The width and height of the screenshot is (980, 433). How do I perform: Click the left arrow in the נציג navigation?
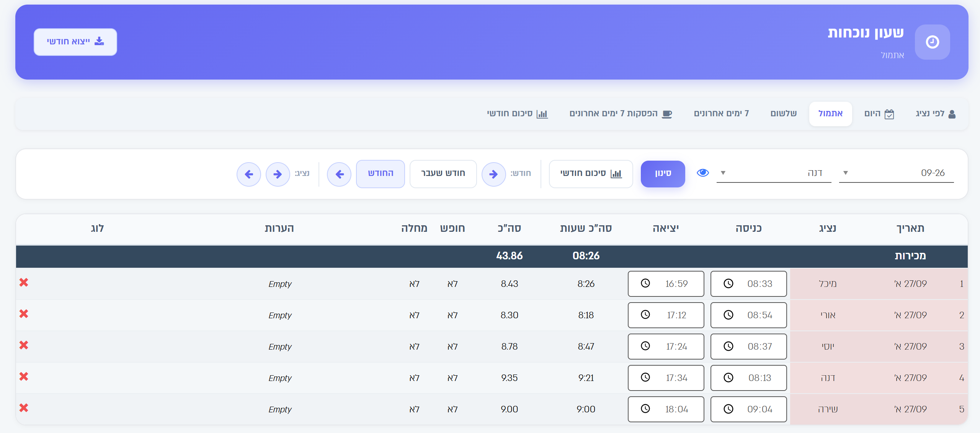(249, 174)
